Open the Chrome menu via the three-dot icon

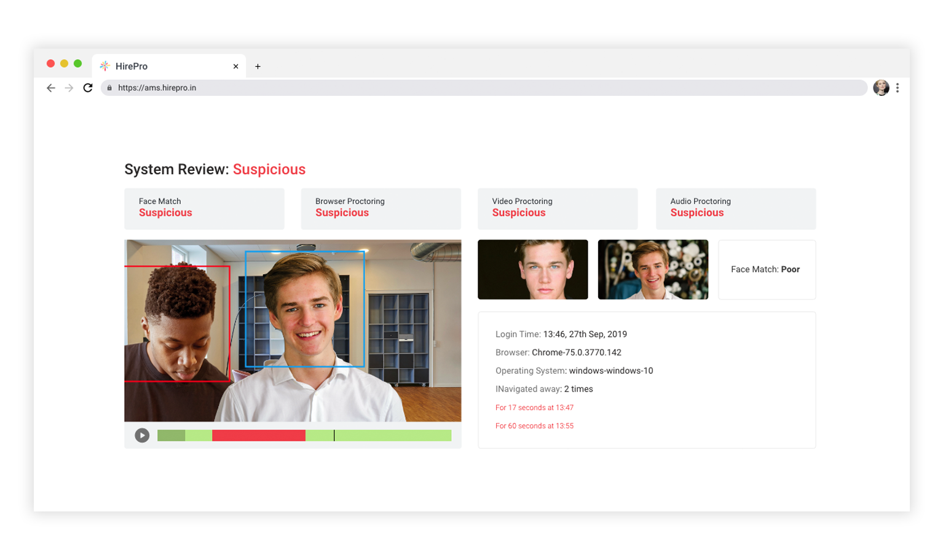(x=898, y=88)
